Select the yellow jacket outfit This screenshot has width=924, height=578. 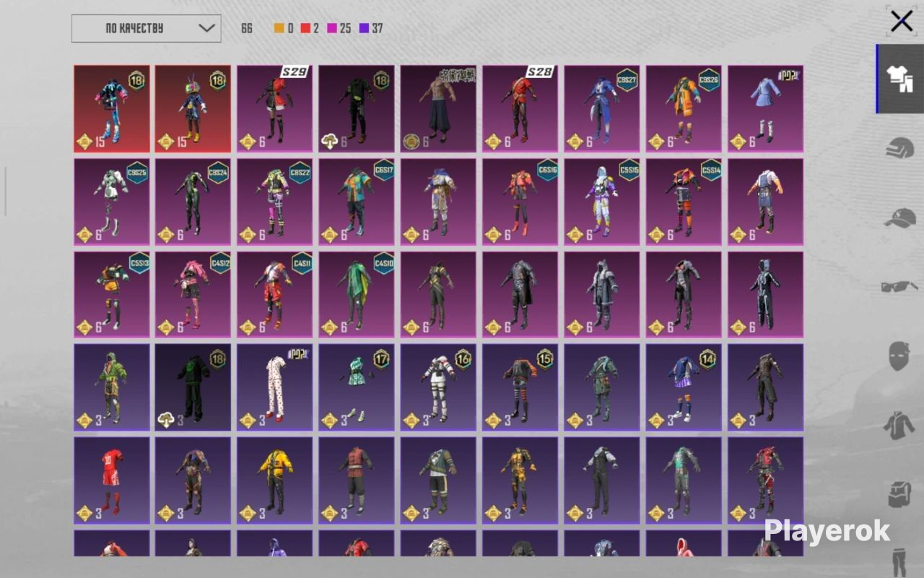[275, 480]
